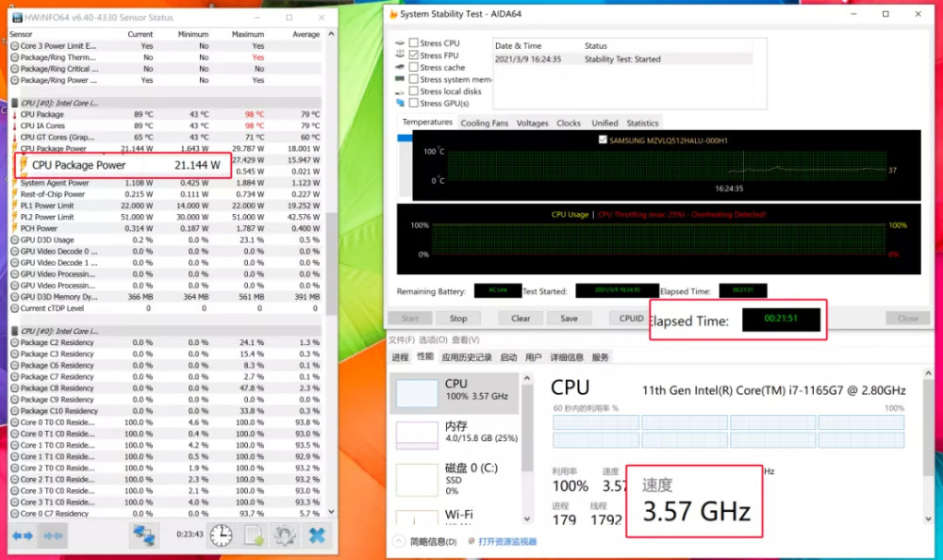Open the remote network computers icon in HWiNFO
This screenshot has height=560, width=943.
point(143,535)
